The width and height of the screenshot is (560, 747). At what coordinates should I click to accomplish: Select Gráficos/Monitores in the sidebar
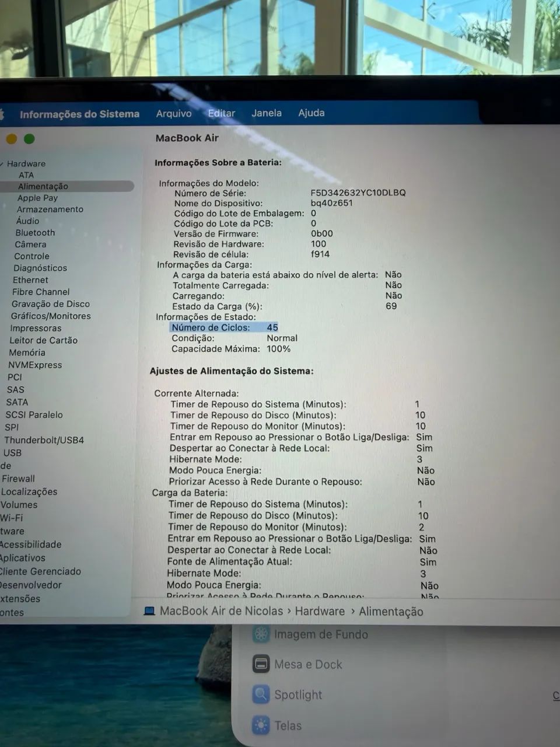pyautogui.click(x=51, y=316)
